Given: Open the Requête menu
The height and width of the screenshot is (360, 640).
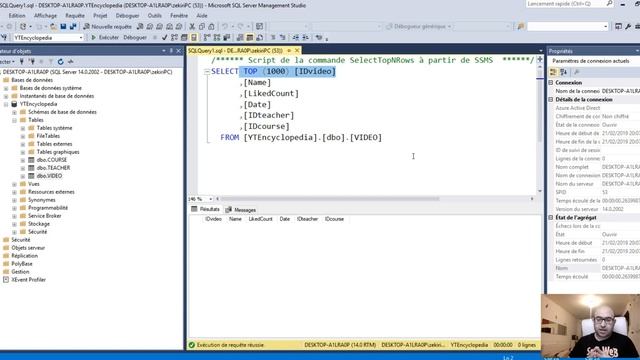Looking at the screenshot, I should 75,16.
